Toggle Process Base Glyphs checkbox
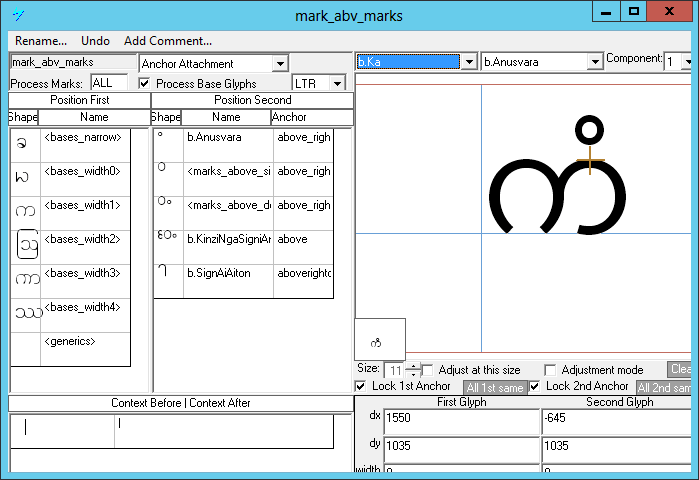This screenshot has height=480, width=699. [x=144, y=83]
